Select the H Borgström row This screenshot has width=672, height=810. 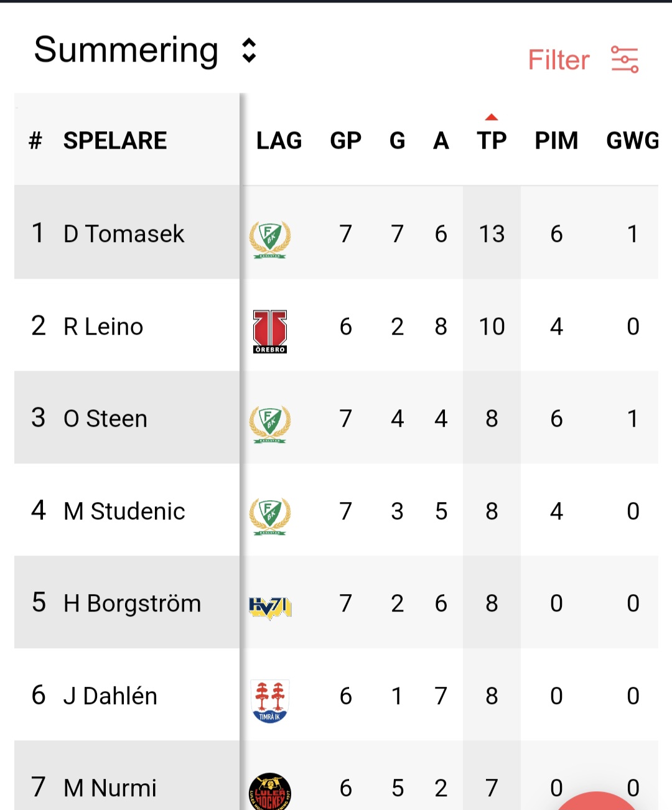[336, 603]
